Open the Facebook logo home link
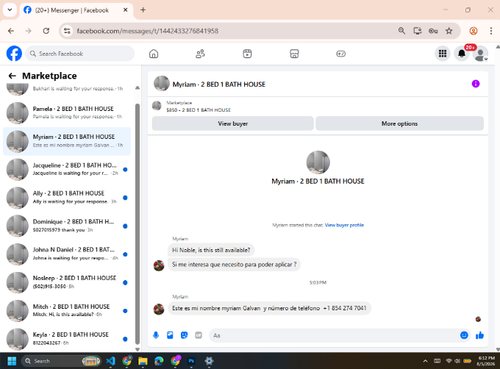 click(x=14, y=54)
